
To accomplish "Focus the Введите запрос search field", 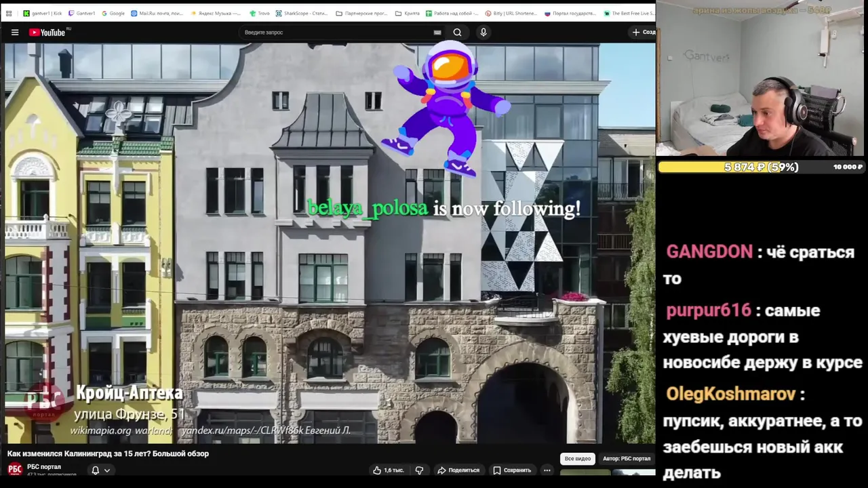I will click(336, 33).
